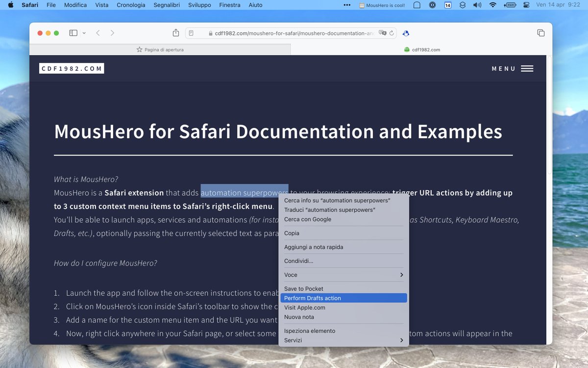Viewport: 588px width, 368px height.
Task: Open the Safari menu in menu bar
Action: point(30,5)
